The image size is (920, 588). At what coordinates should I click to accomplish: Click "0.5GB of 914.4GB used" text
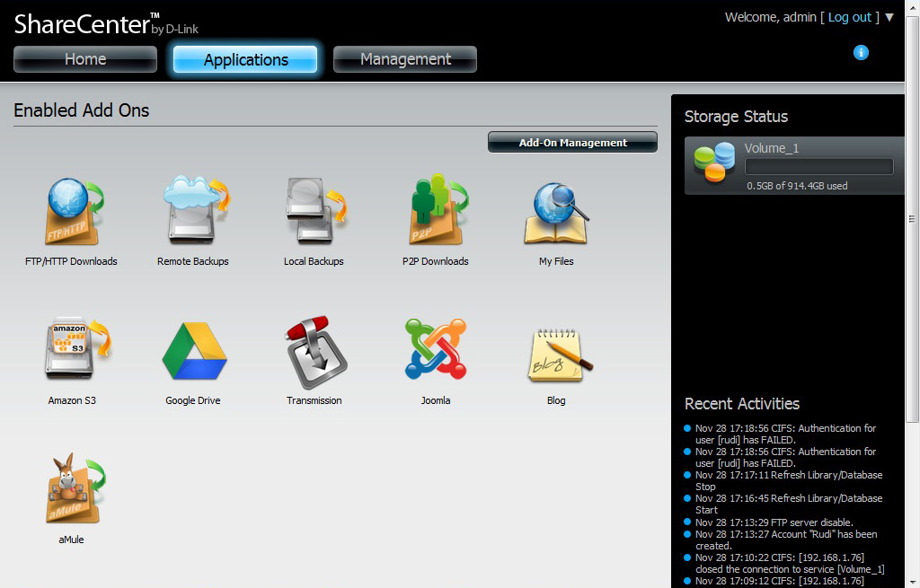tap(797, 186)
